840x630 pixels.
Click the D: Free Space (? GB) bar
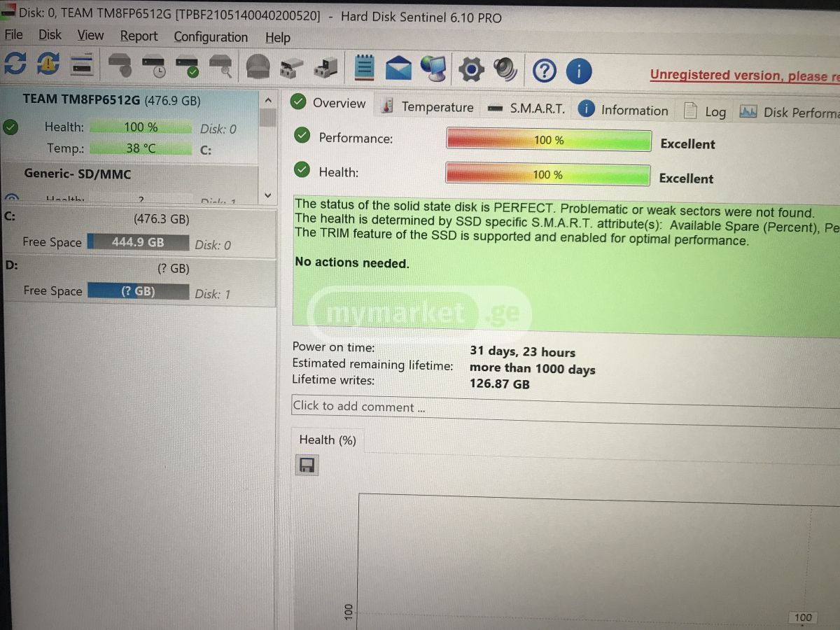(x=138, y=291)
